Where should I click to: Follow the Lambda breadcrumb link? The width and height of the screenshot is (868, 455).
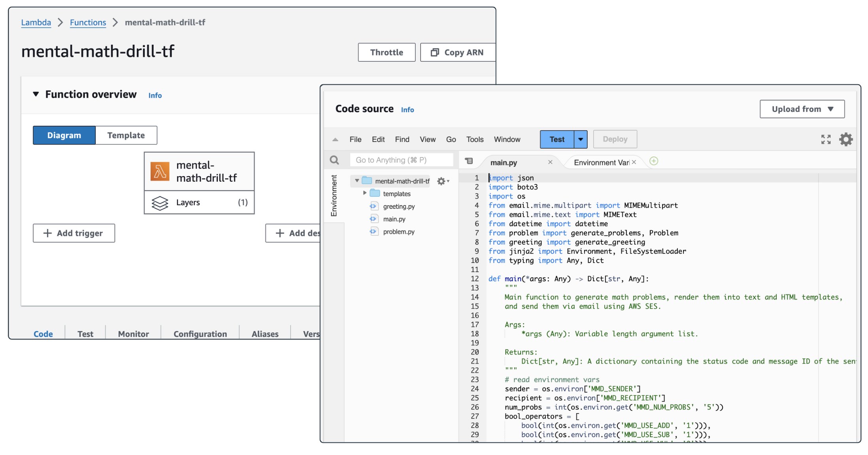coord(36,23)
